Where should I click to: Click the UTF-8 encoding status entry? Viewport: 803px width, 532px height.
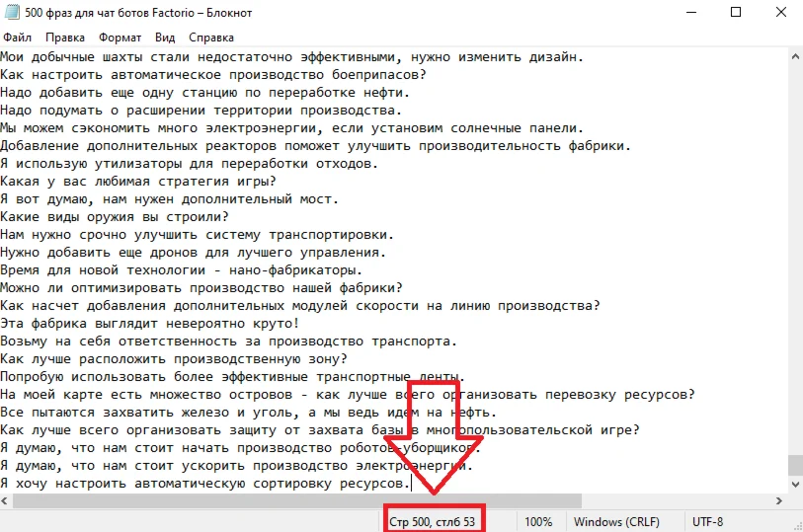click(x=707, y=522)
